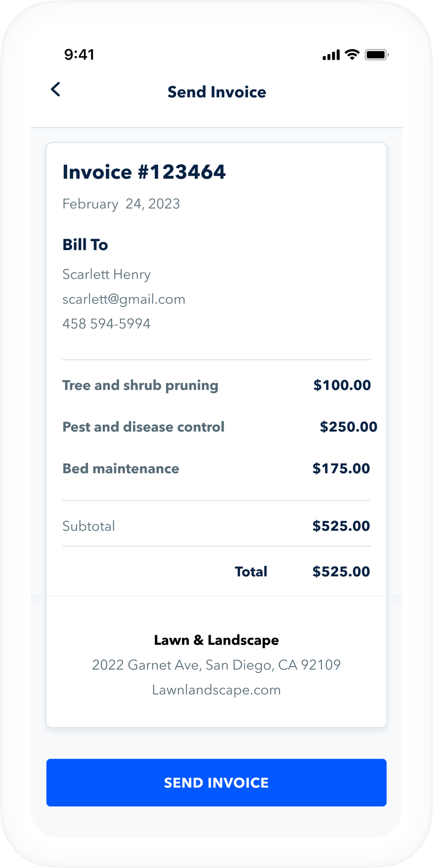Tap the $250.00 pest control price
Screen dimensions: 433x868
[x=348, y=427]
